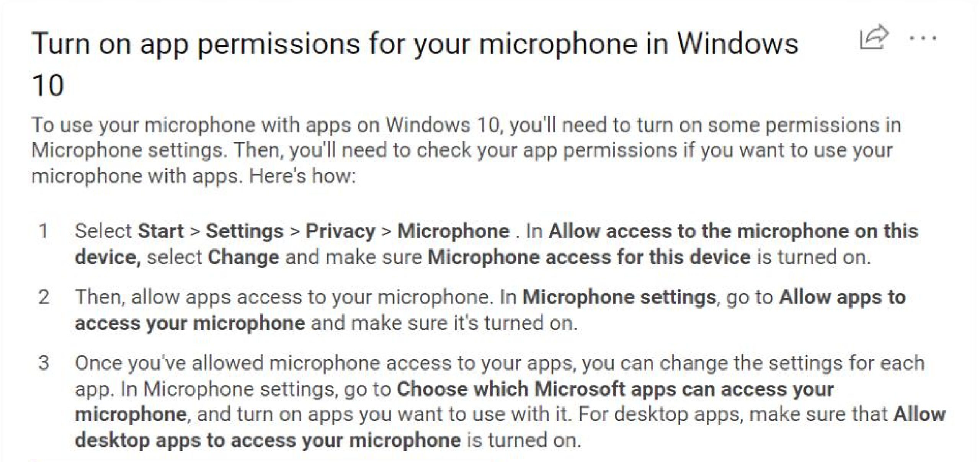The height and width of the screenshot is (462, 980).
Task: Click bold Microphone after Privacy in step 1
Action: click(453, 231)
